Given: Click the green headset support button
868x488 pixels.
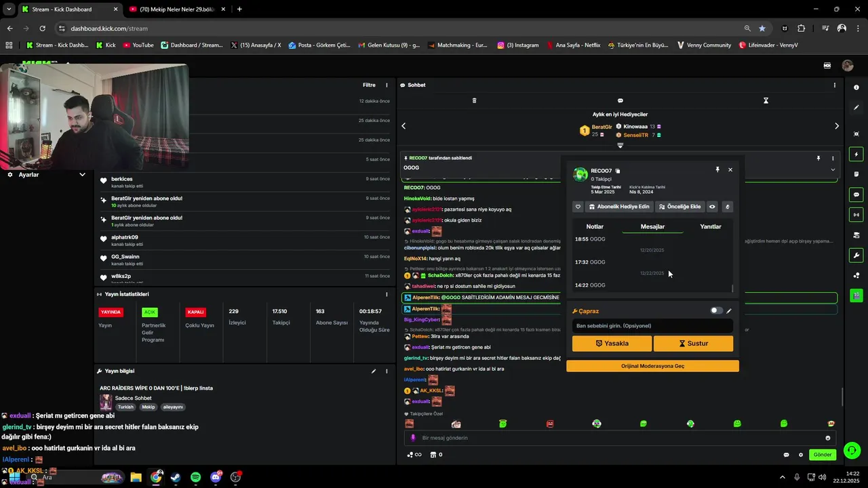Looking at the screenshot, I should pyautogui.click(x=852, y=450).
